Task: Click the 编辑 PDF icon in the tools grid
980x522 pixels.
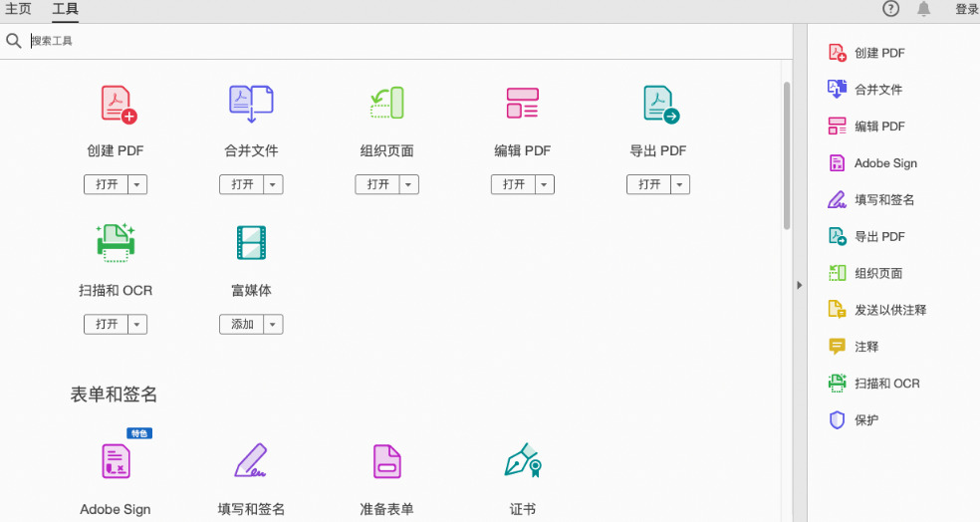Action: pos(523,104)
